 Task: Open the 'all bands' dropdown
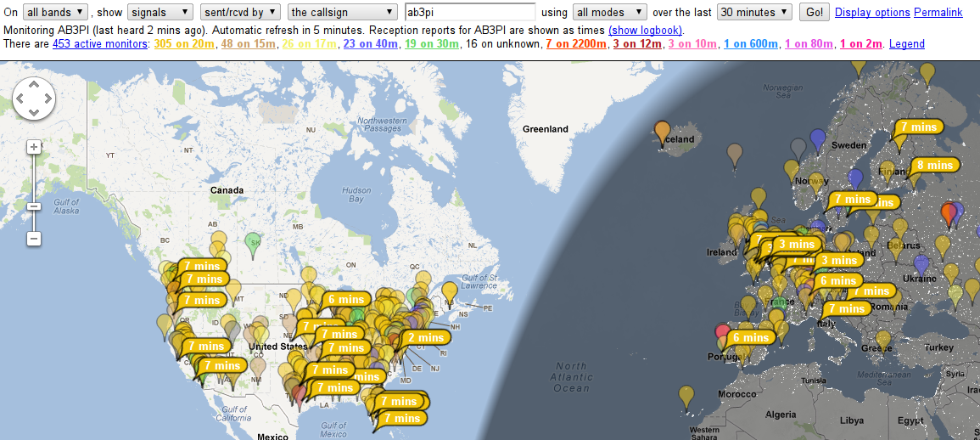click(56, 12)
